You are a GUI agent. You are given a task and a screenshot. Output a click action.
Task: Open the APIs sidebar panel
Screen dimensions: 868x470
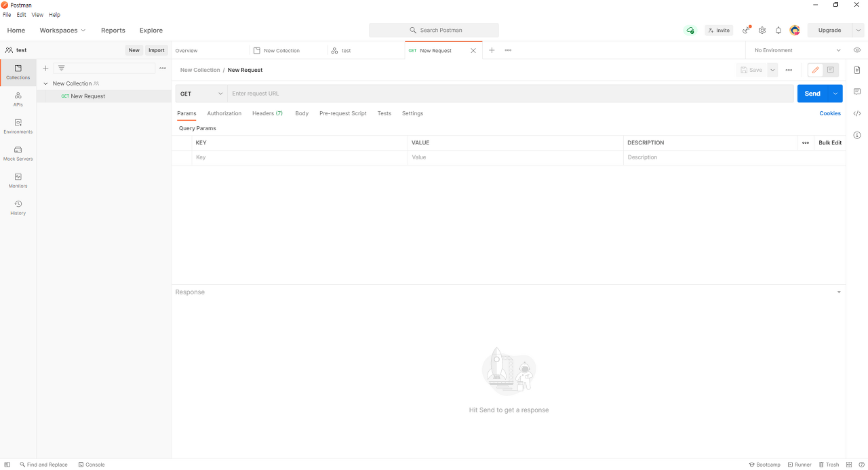pyautogui.click(x=18, y=100)
